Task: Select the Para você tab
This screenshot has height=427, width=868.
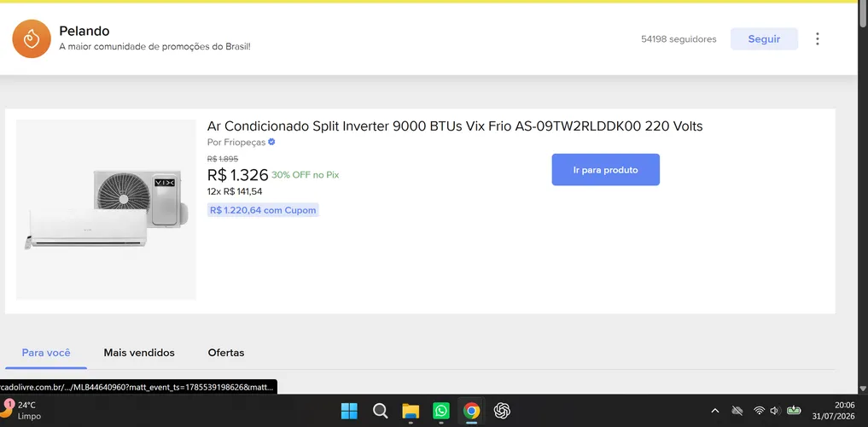Action: tap(46, 353)
